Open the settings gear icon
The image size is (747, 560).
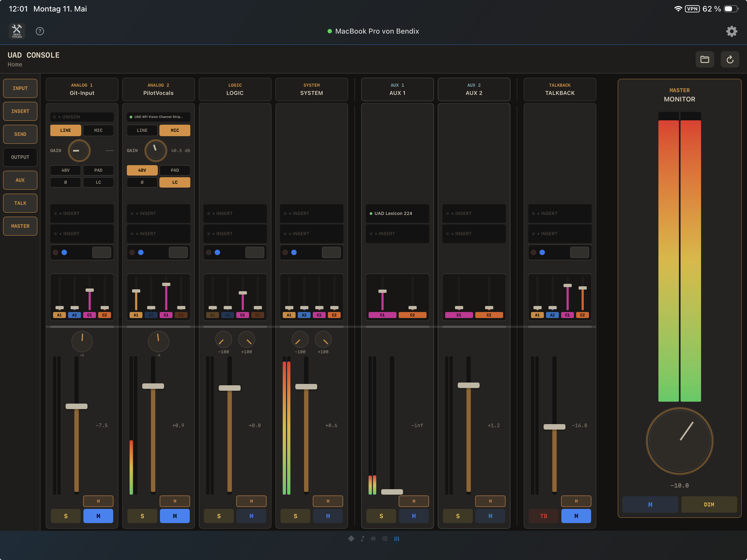(x=731, y=31)
